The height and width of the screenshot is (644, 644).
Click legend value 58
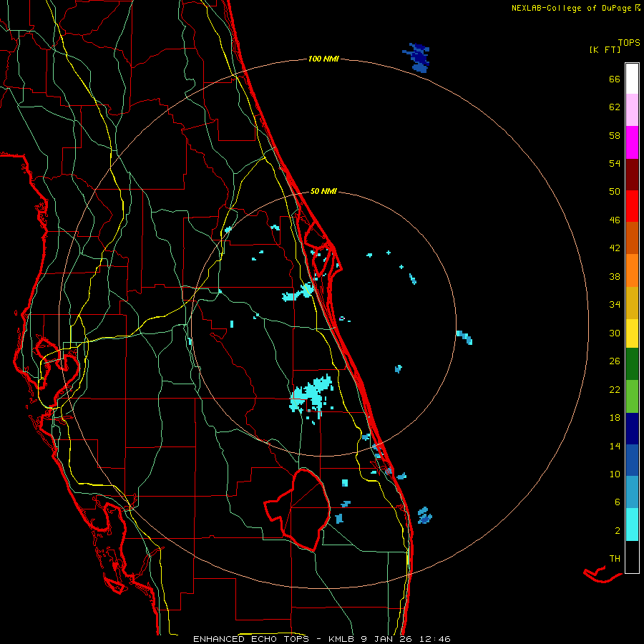pyautogui.click(x=615, y=135)
